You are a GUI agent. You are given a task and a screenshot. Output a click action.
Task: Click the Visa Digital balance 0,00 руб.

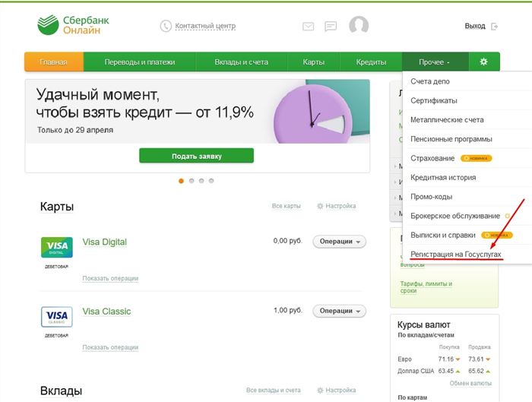287,241
